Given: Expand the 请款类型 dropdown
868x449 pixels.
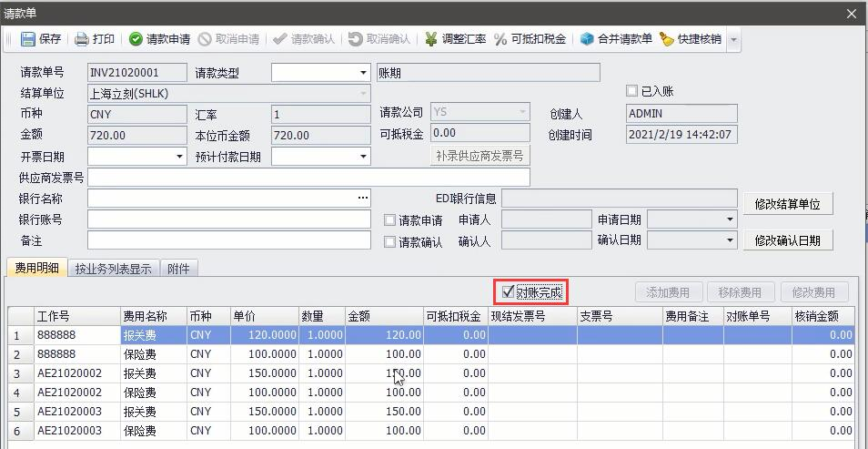Looking at the screenshot, I should [x=362, y=73].
